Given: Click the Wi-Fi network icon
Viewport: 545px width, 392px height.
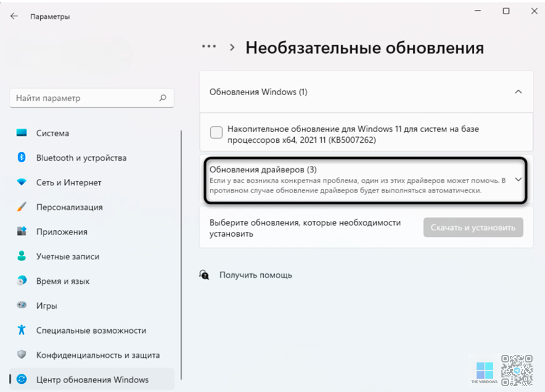Looking at the screenshot, I should pos(21,182).
